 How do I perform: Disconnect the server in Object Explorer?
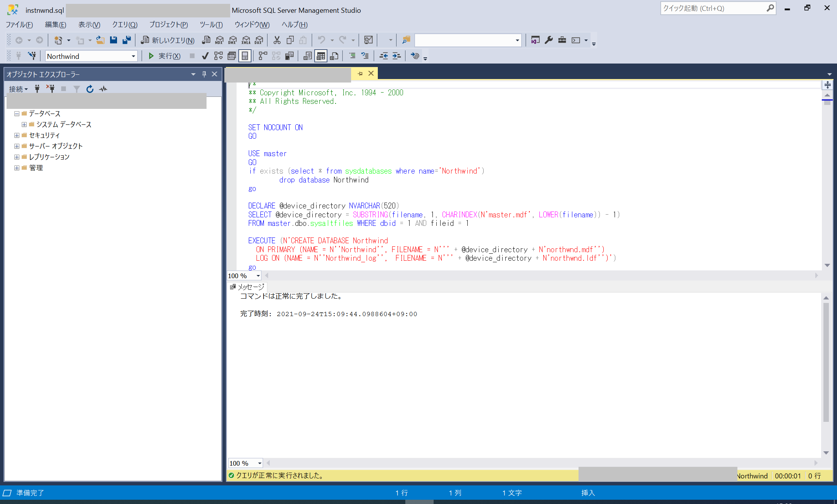(50, 89)
